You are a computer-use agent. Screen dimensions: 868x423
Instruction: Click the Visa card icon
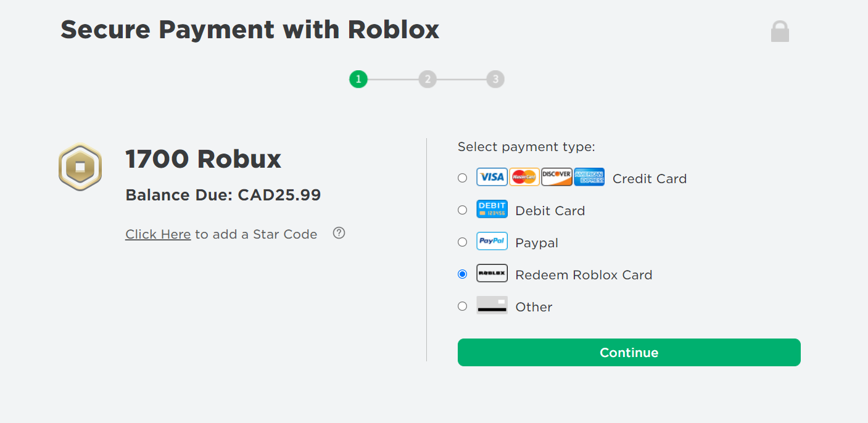pos(492,177)
